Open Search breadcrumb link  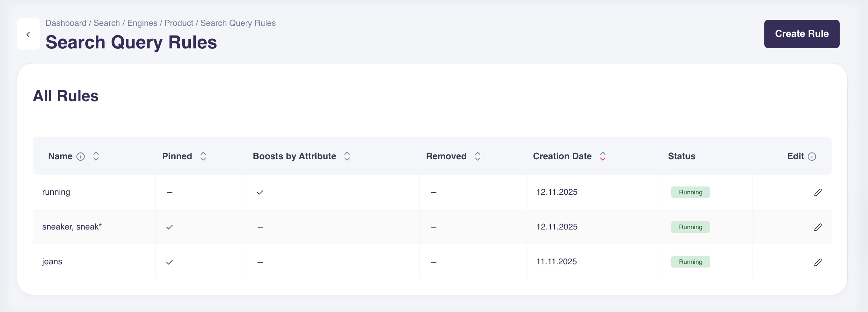(x=107, y=23)
